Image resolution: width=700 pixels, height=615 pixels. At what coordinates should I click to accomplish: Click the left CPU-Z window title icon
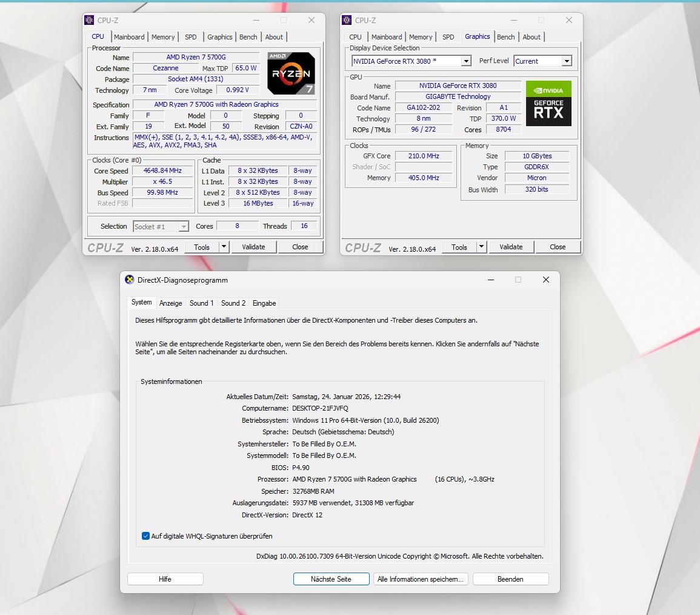click(x=89, y=20)
